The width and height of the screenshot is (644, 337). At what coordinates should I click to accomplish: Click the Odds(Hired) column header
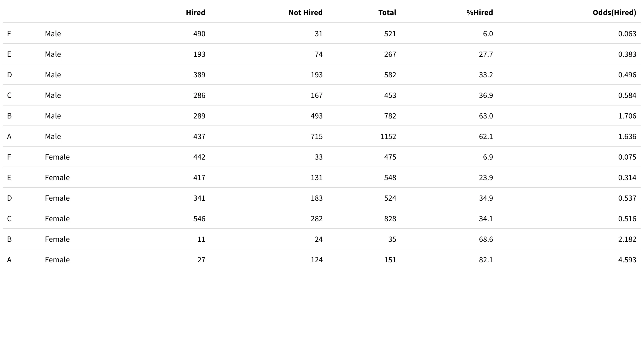click(x=614, y=13)
